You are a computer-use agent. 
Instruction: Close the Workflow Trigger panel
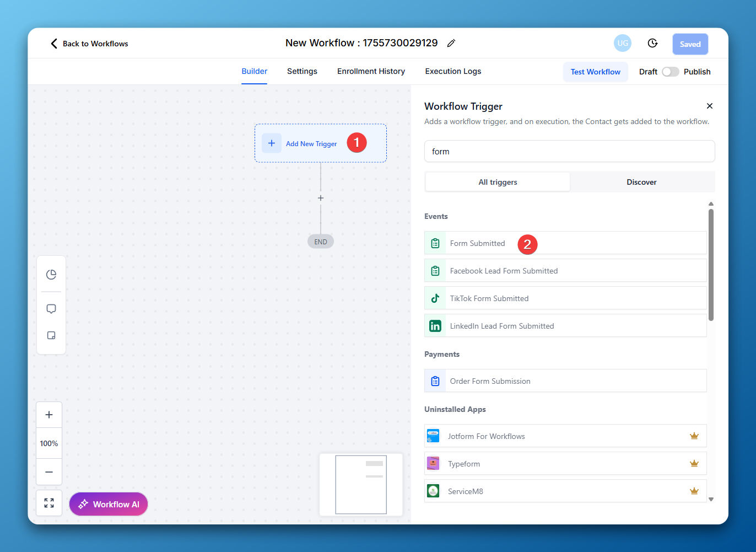point(710,106)
